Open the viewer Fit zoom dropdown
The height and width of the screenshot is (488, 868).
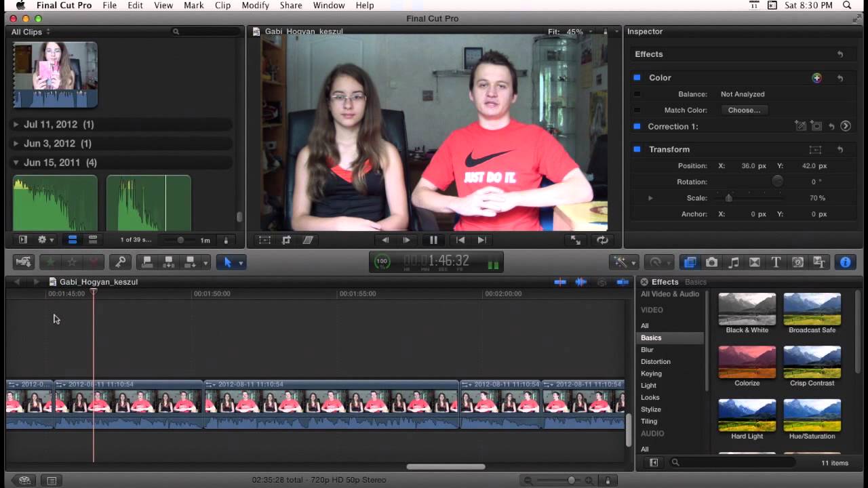[x=570, y=32]
